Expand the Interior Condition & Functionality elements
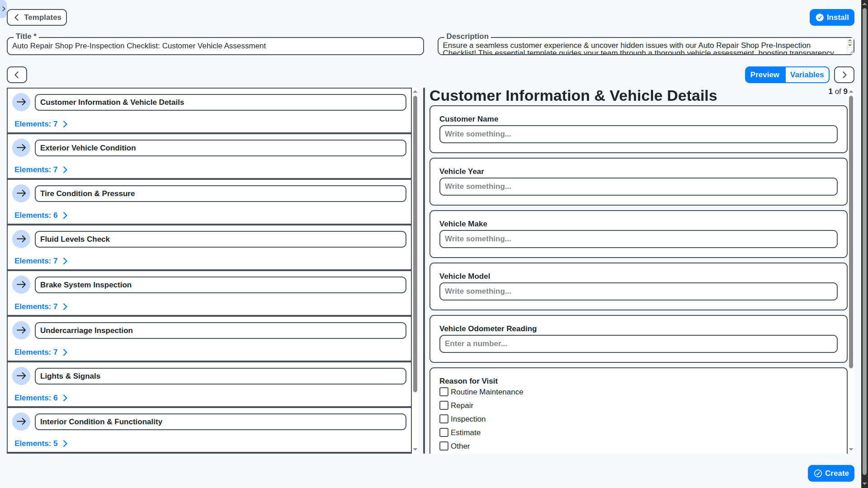868x488 pixels. (41, 443)
